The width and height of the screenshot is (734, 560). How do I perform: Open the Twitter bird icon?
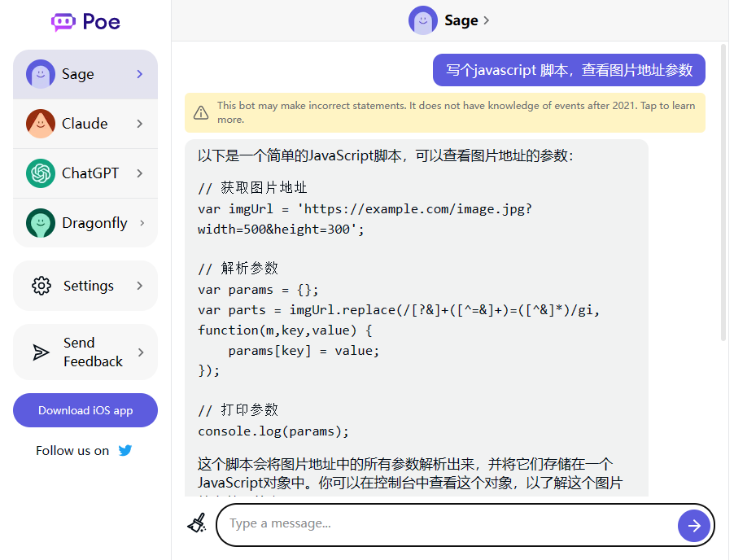[x=125, y=450]
